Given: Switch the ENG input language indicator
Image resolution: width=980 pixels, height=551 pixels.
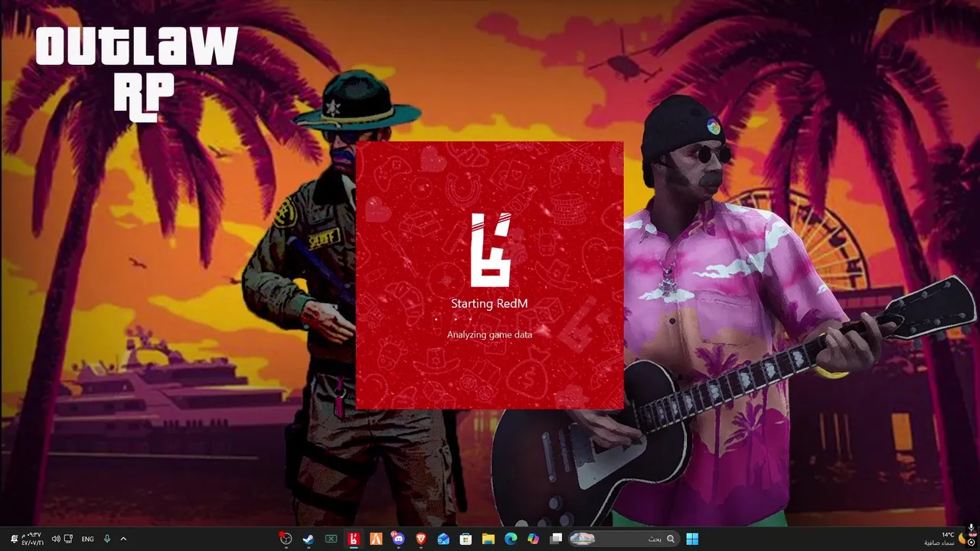Looking at the screenshot, I should point(87,539).
